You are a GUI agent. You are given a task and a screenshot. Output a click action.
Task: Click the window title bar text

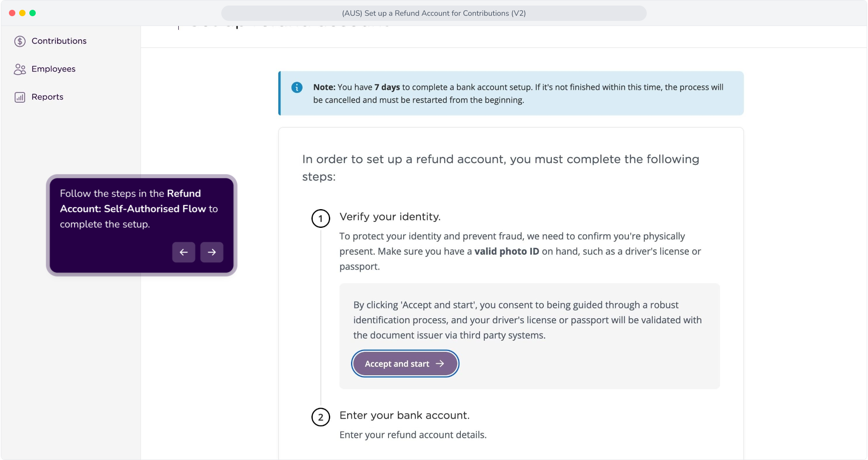point(434,13)
